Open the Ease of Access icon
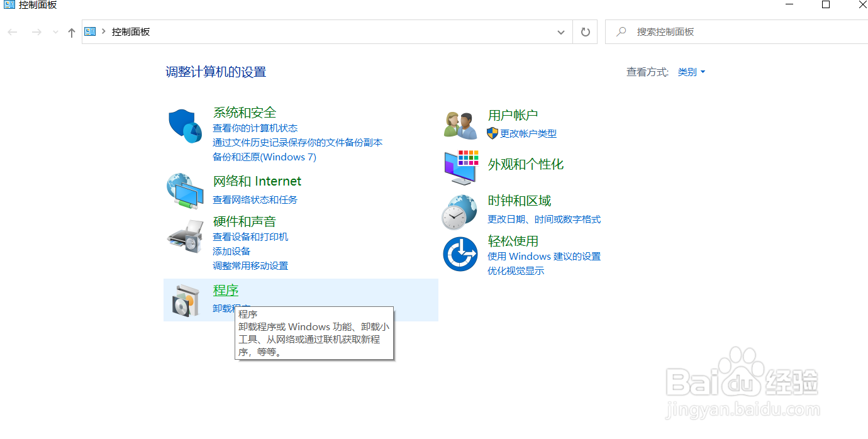Viewport: 868px width, 439px height. point(460,254)
